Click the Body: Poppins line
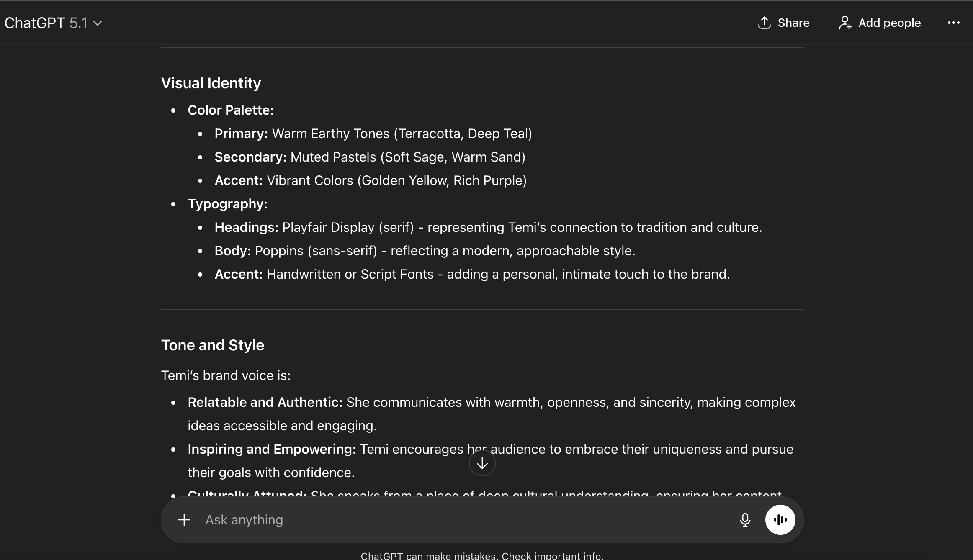The image size is (973, 560). [425, 251]
